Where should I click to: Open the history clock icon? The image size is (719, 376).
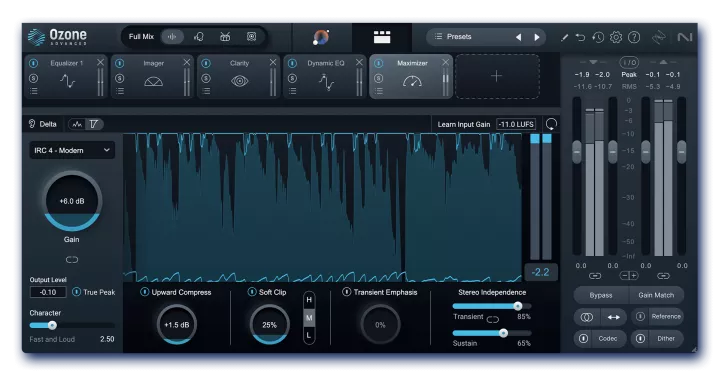coord(598,37)
